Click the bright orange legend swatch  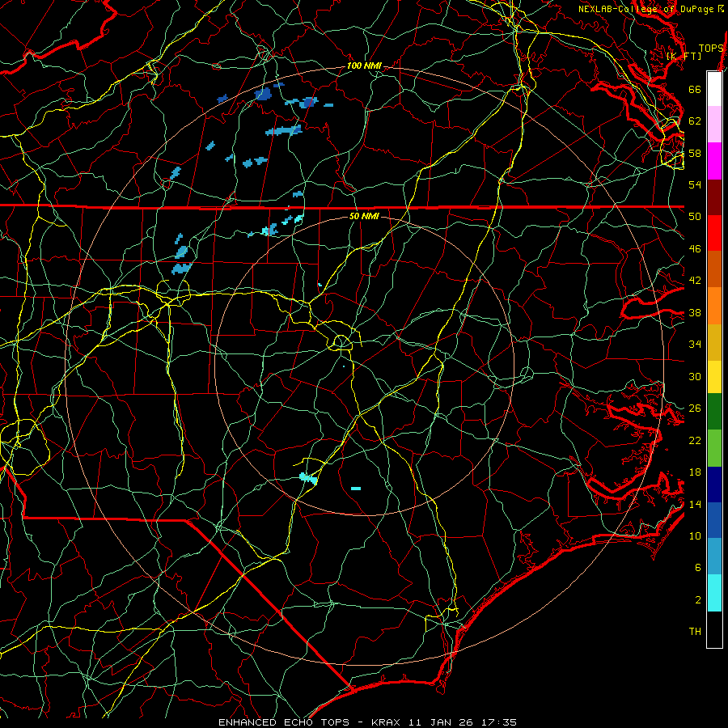pyautogui.click(x=714, y=306)
